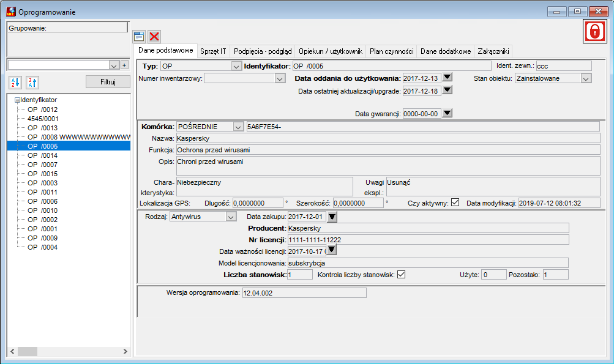Click the Nazwa field containing Kaspersky

[x=388, y=138]
